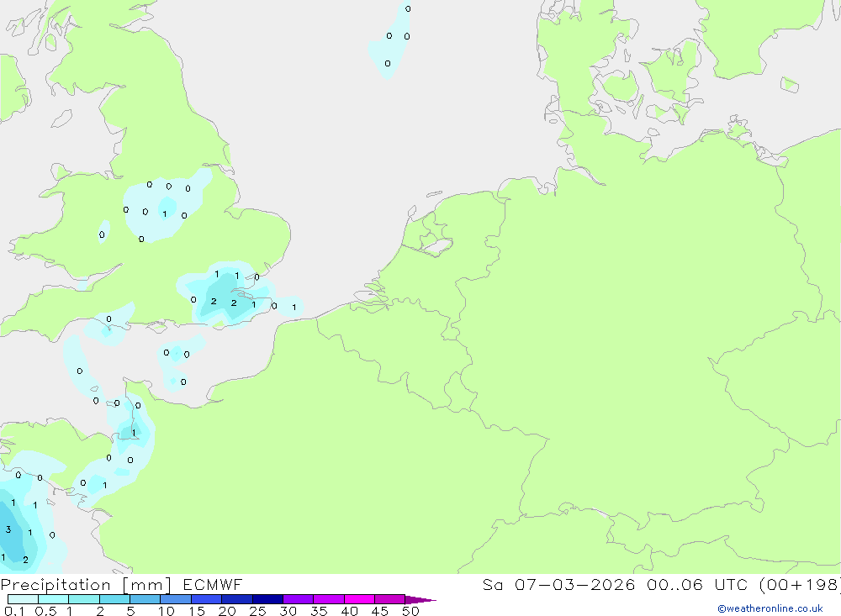Pick the 40–45 mm magenta legend swatch
The image size is (841, 616).
point(359,599)
